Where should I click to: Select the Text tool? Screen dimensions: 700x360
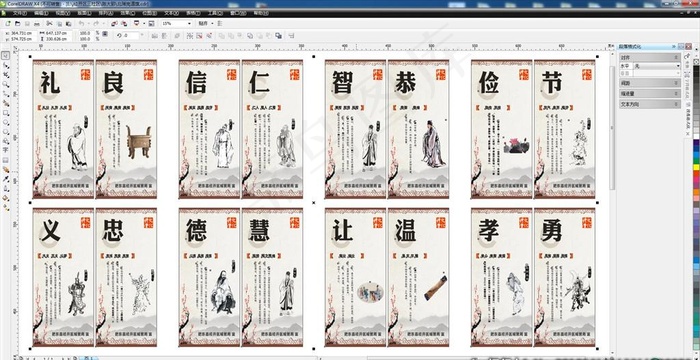(x=6, y=150)
